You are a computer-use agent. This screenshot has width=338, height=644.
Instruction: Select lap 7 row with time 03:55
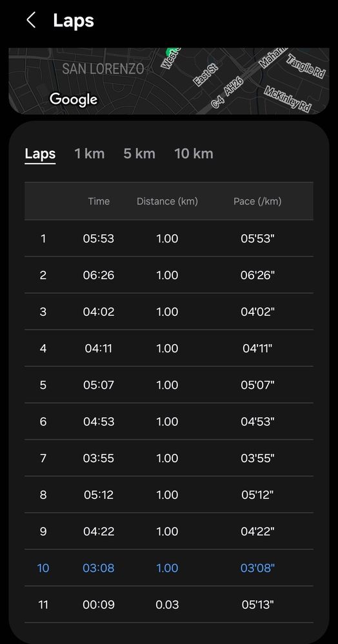[169, 458]
